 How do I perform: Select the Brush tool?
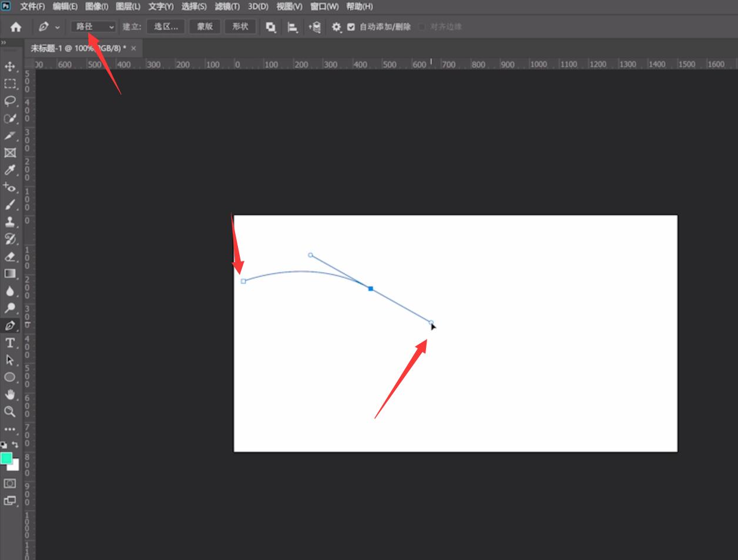tap(10, 204)
